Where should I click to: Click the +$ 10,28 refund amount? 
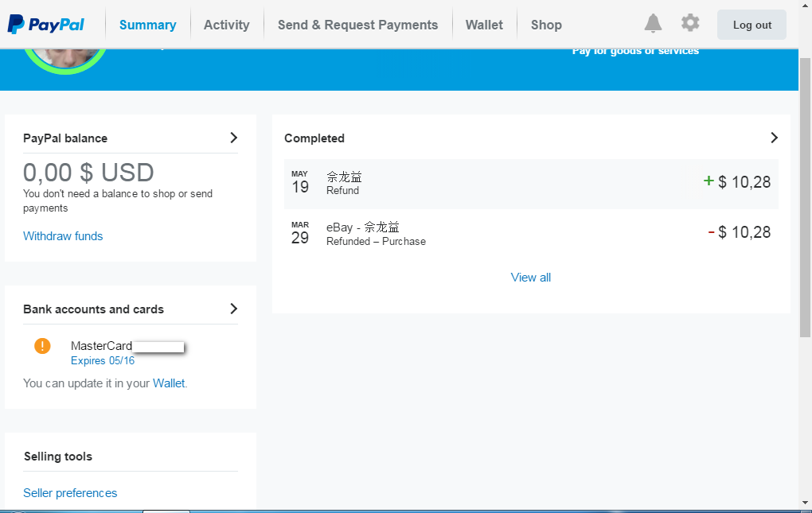point(737,182)
